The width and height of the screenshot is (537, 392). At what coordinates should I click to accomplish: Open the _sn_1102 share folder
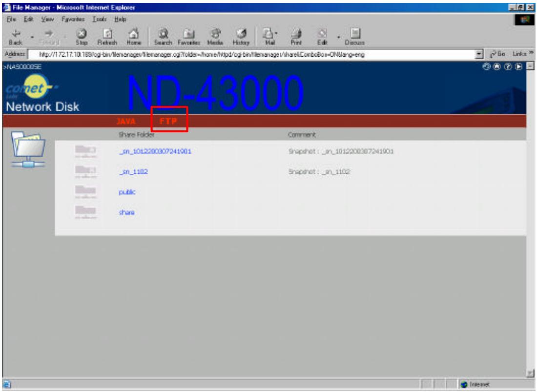pos(133,172)
